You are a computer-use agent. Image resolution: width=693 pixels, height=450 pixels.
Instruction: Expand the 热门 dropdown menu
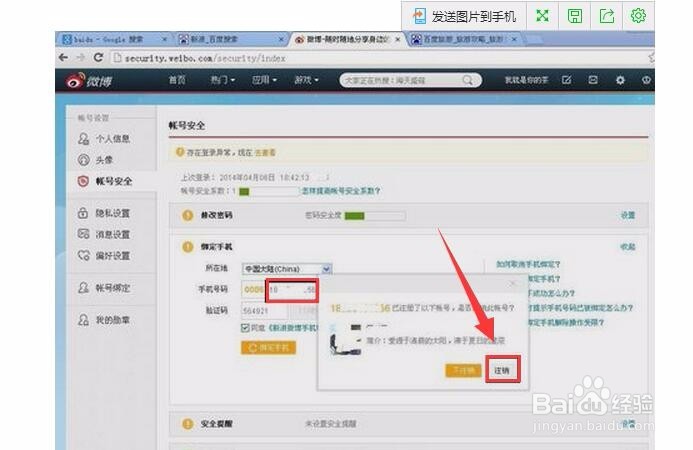[222, 80]
